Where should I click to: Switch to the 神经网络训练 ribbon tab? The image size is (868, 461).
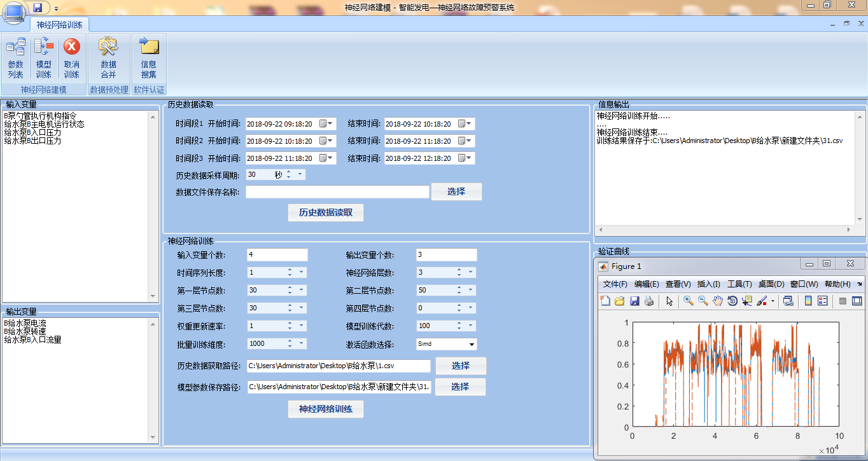[61, 25]
